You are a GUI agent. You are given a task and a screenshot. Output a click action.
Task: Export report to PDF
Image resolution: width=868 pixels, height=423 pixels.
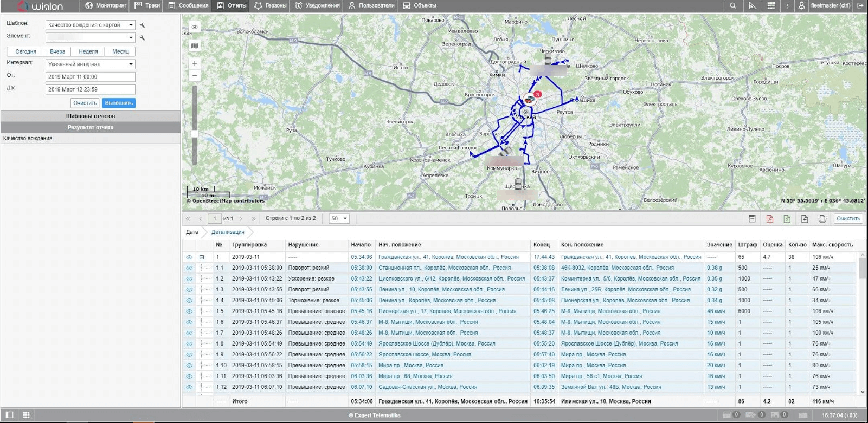(x=769, y=219)
